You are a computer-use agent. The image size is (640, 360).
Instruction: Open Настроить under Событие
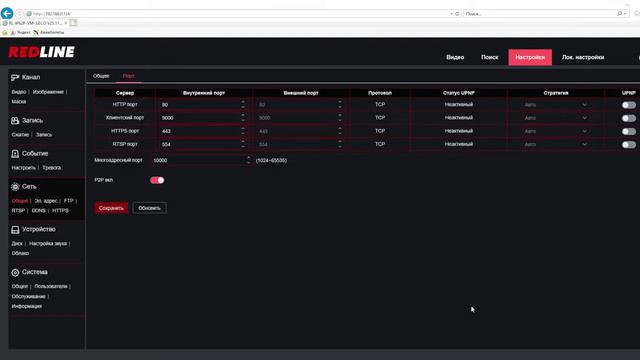click(x=24, y=168)
